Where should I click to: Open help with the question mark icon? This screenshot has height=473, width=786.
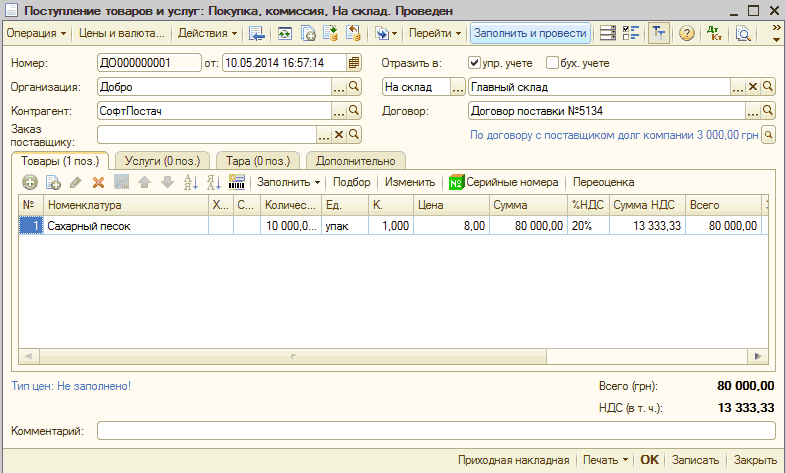click(686, 34)
